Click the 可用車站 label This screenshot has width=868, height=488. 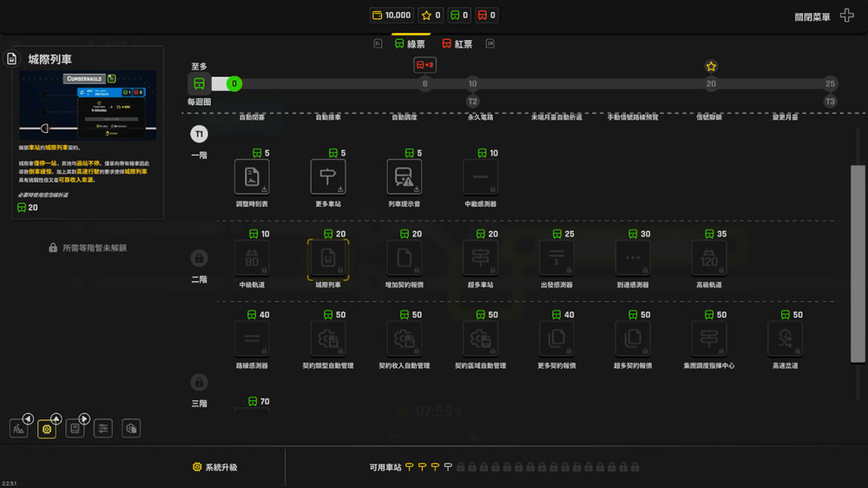(385, 467)
